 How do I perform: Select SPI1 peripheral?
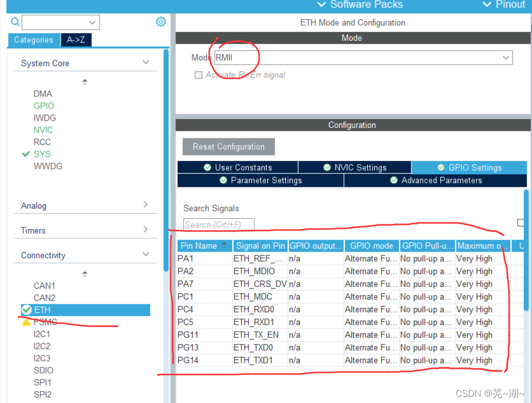[x=42, y=382]
